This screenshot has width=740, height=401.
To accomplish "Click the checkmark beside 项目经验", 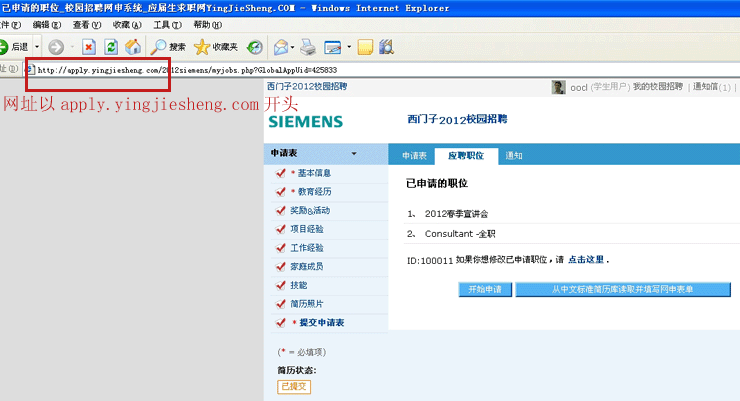I will pos(281,229).
